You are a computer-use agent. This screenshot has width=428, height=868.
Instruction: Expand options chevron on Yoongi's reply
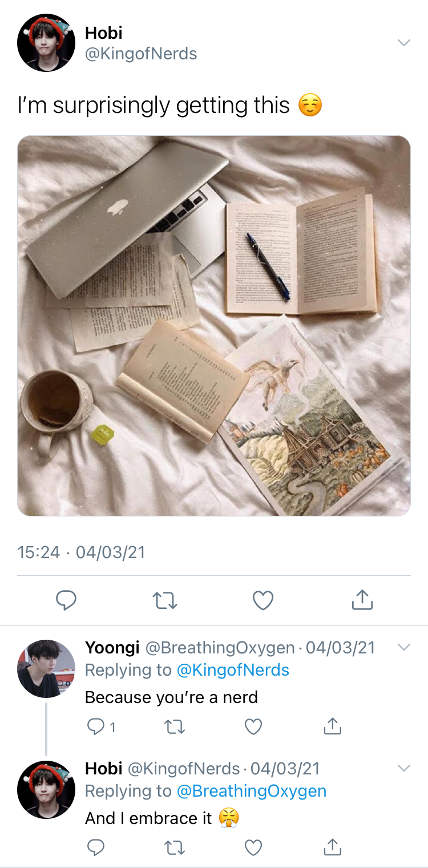coord(403,647)
